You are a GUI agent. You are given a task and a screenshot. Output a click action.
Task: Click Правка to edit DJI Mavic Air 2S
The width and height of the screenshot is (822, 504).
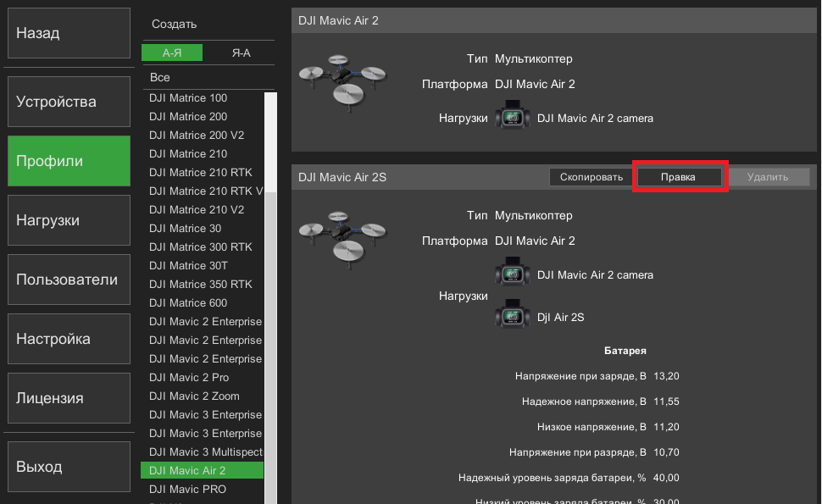pyautogui.click(x=678, y=177)
